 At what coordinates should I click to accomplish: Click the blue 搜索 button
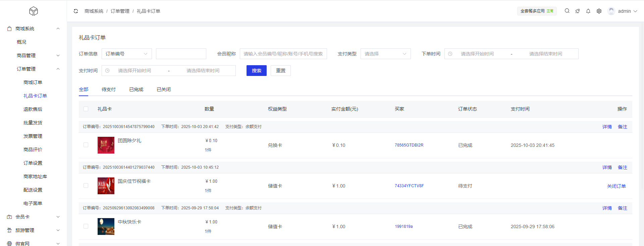point(256,71)
